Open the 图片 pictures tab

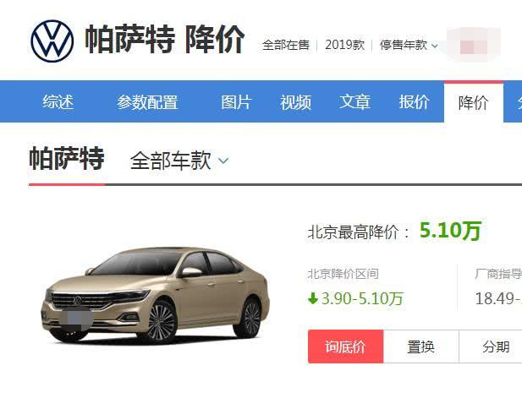236,101
